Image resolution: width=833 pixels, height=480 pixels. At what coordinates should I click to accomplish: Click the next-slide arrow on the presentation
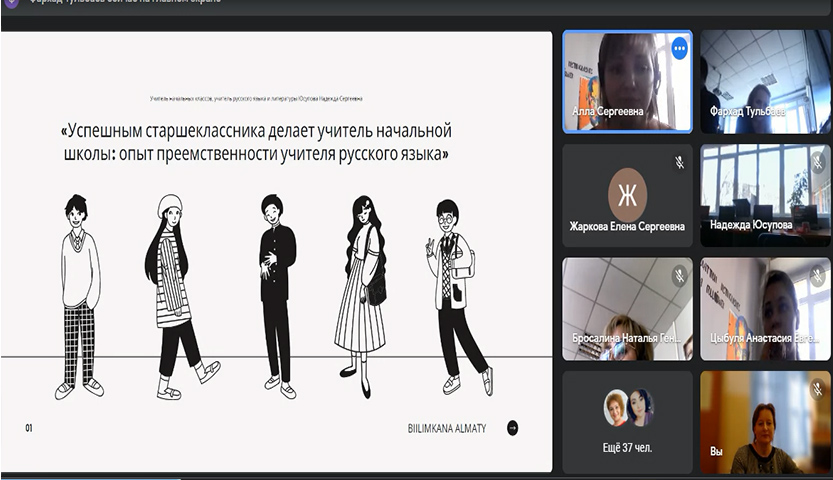click(513, 428)
